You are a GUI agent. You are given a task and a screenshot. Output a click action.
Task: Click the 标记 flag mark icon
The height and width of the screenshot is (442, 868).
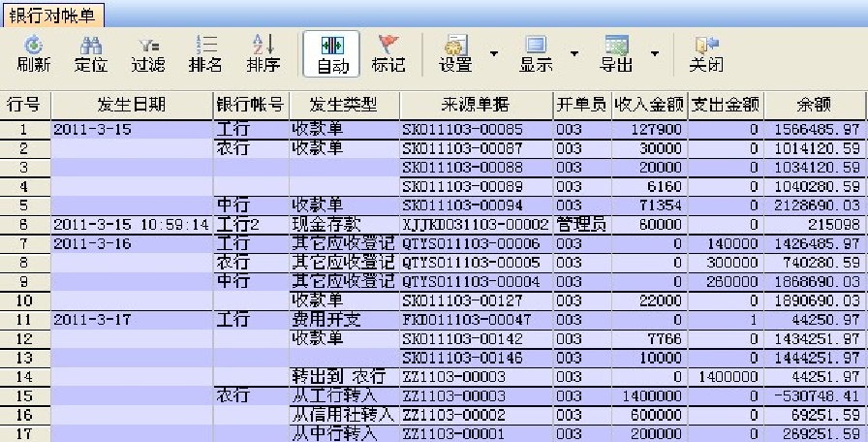[x=388, y=46]
